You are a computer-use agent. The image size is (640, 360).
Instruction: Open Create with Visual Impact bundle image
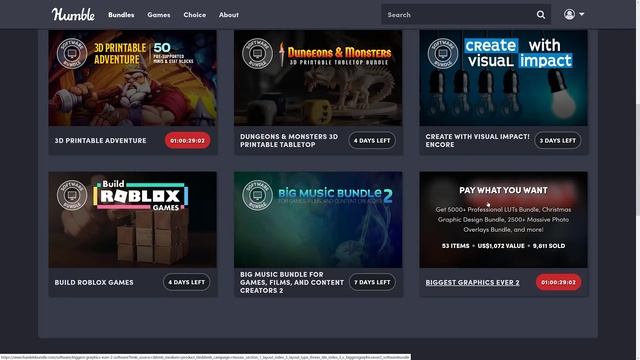coord(503,78)
